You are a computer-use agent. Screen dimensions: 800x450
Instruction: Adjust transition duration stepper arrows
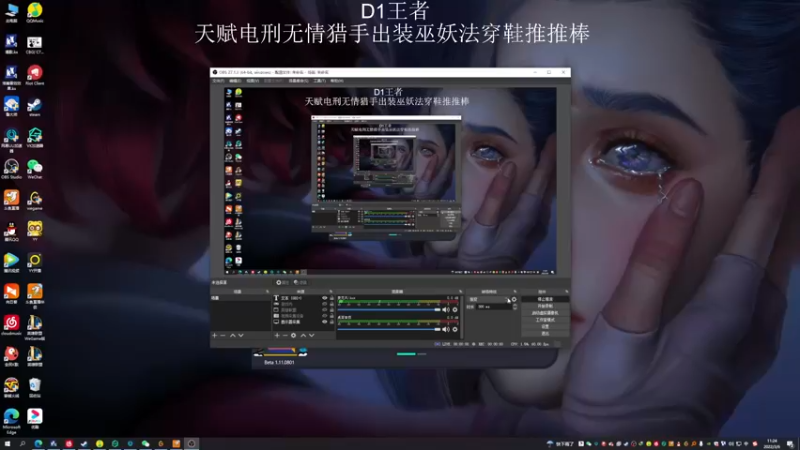pos(514,307)
